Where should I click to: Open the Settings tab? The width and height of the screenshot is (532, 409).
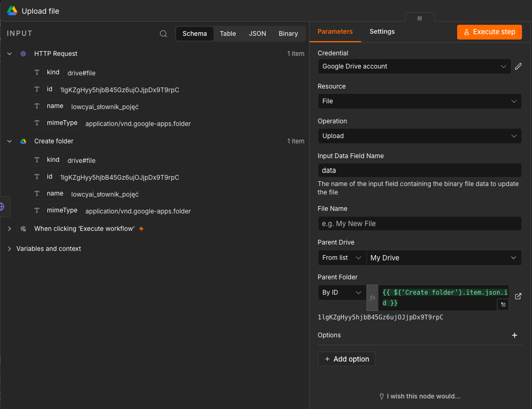pos(382,32)
